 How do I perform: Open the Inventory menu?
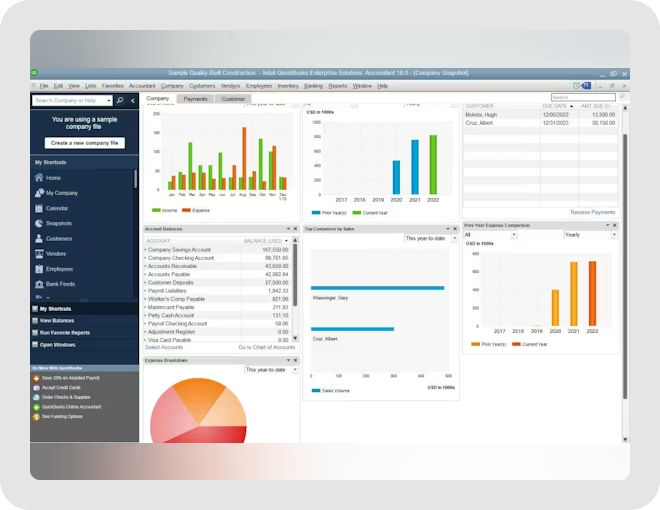pos(288,86)
